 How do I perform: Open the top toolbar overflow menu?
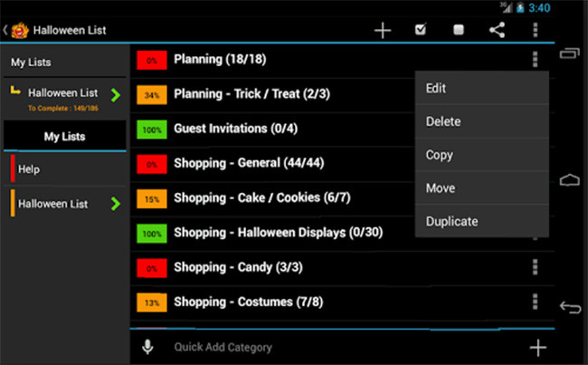coord(536,30)
